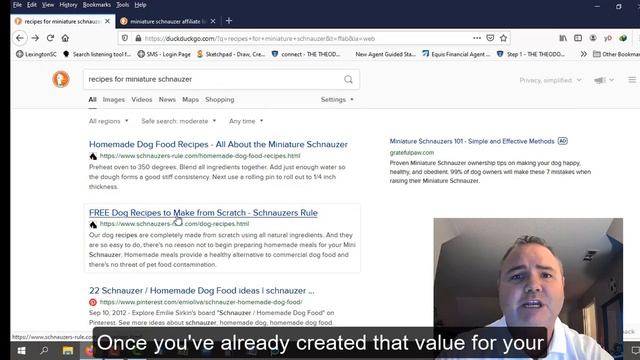Open LexingtonSC bookmark
The height and width of the screenshot is (360, 640).
coord(36,54)
